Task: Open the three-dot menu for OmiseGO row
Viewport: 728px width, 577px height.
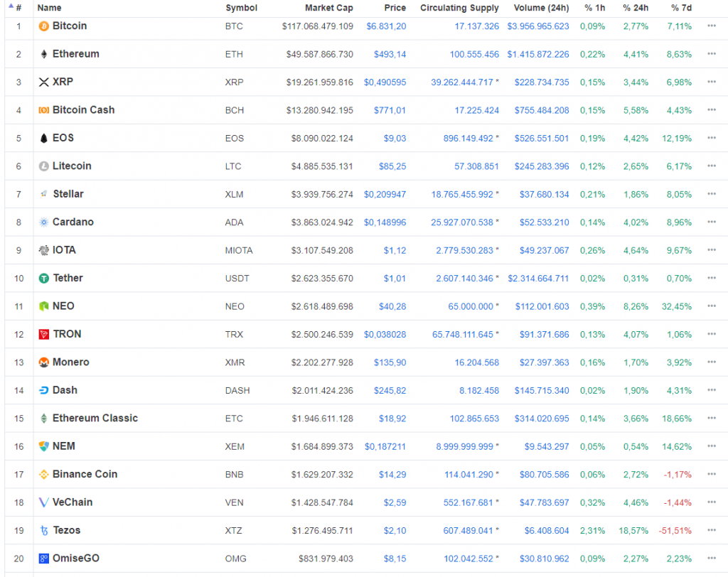Action: pos(711,558)
